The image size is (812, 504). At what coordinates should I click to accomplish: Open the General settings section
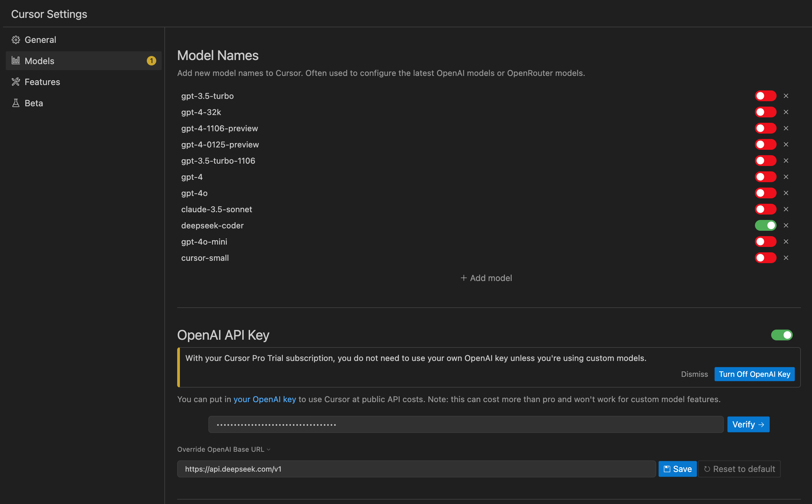click(83, 40)
